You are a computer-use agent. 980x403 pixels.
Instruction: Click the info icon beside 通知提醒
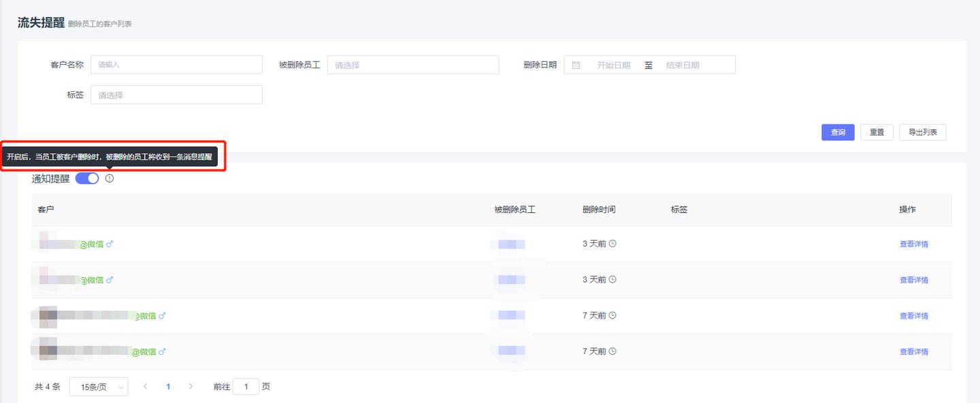coord(110,178)
